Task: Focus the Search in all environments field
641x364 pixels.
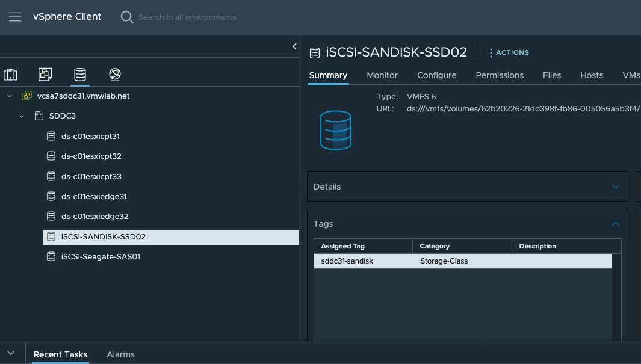Action: click(x=187, y=17)
